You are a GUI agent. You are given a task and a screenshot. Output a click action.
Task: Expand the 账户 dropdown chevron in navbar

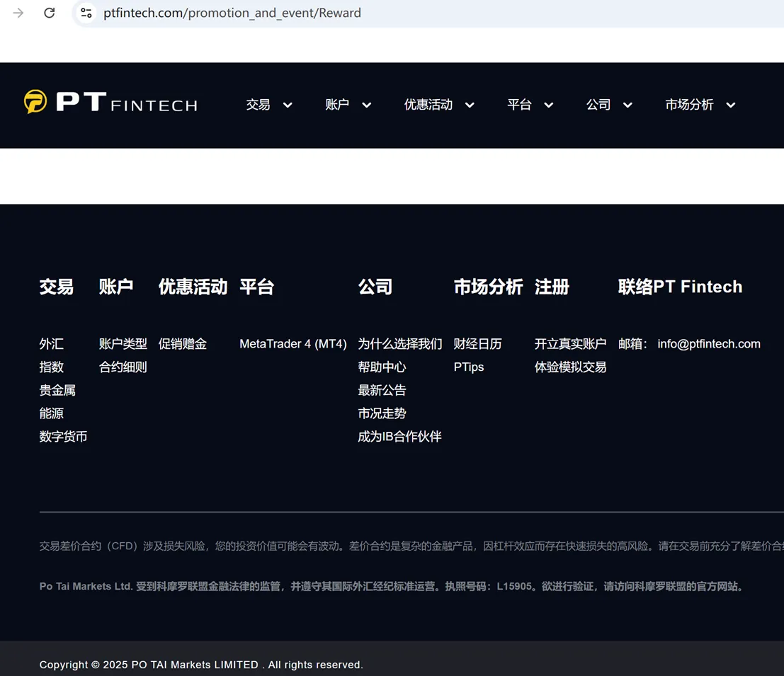click(366, 105)
